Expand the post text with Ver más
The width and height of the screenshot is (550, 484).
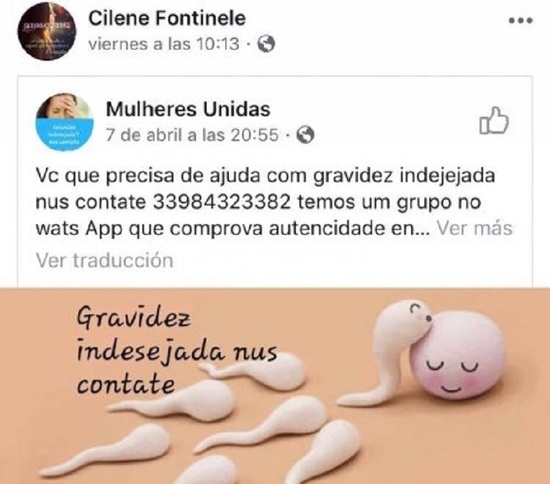[475, 228]
